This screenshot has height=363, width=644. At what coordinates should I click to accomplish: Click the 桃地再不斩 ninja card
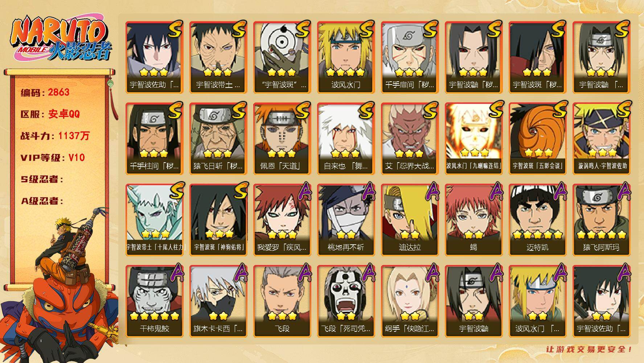(346, 220)
